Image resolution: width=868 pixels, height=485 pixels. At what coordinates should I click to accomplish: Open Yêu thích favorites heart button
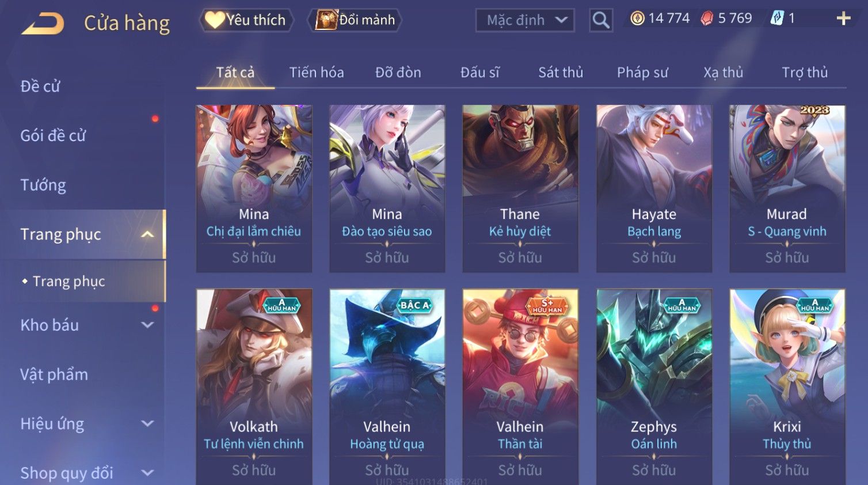[246, 20]
